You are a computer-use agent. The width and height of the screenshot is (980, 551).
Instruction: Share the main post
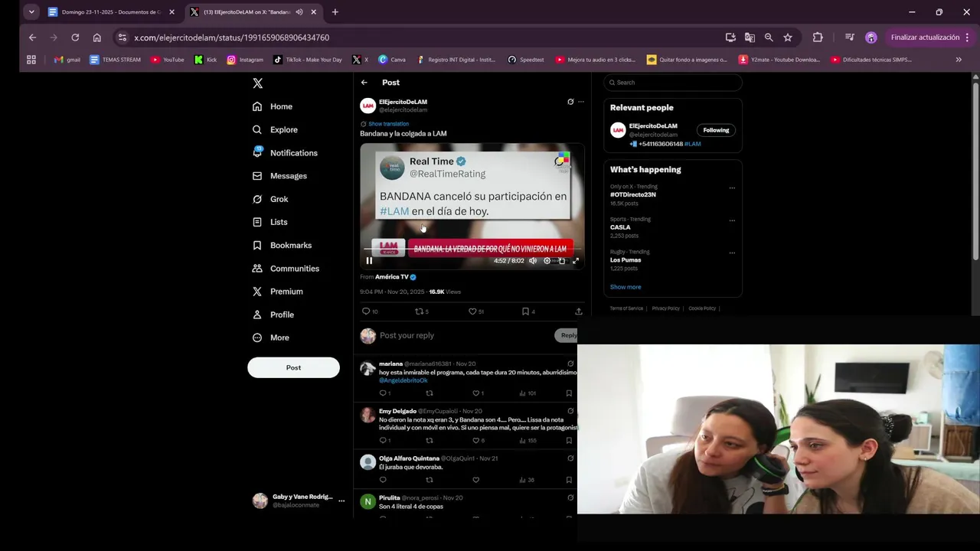coord(579,311)
